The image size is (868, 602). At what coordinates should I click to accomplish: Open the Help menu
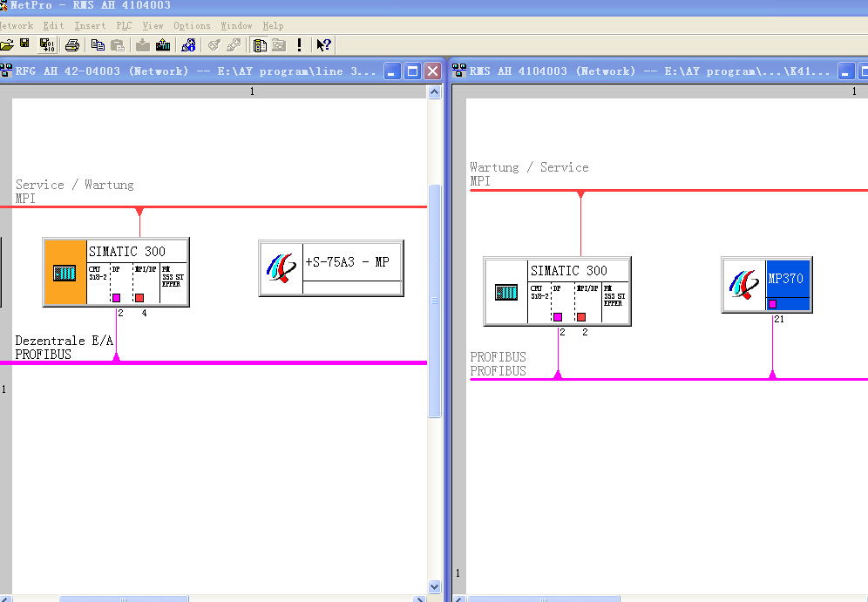[273, 25]
